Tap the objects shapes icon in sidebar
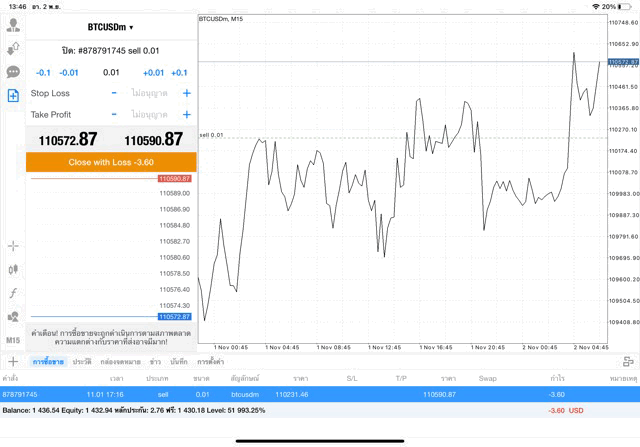 coord(13,316)
